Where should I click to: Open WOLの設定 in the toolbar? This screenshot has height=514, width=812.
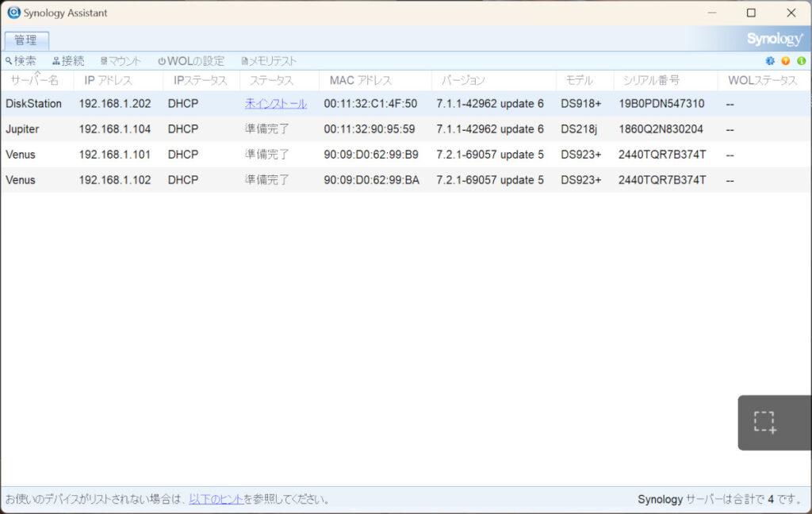coord(191,60)
